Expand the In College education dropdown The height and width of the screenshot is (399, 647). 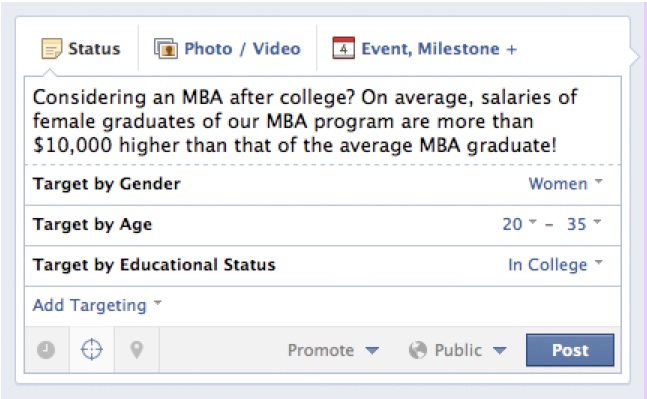(x=555, y=264)
